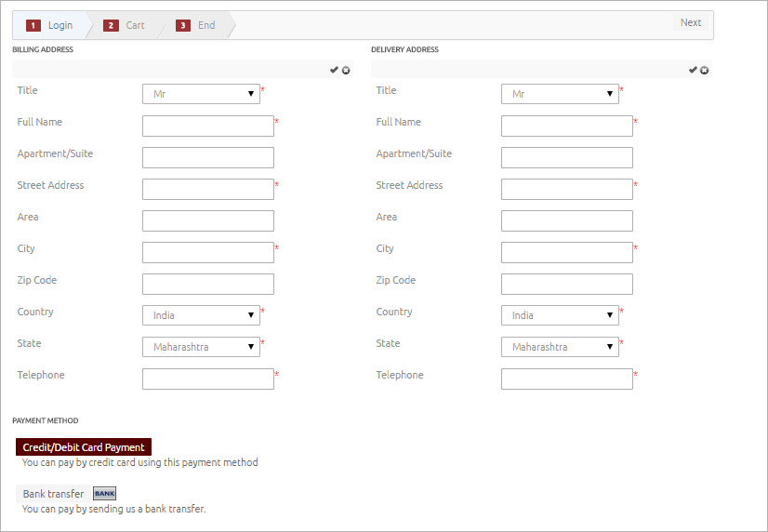Focus the delivery Zip Code field
Viewport: 768px width, 532px height.
[567, 285]
